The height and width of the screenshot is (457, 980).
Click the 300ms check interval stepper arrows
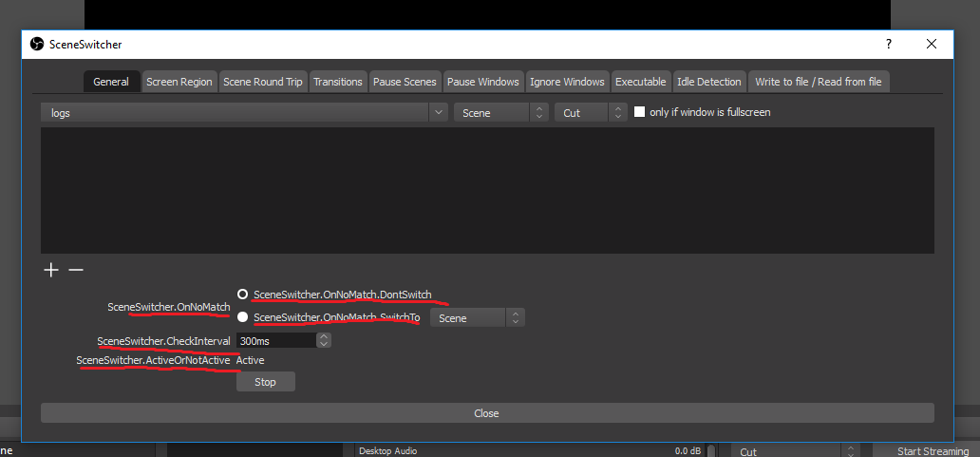pyautogui.click(x=324, y=341)
